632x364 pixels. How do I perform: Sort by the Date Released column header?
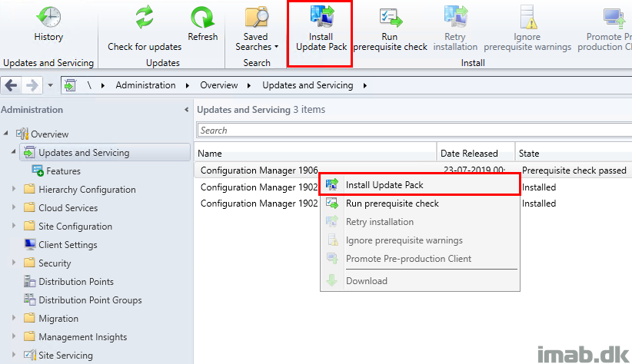pyautogui.click(x=476, y=154)
